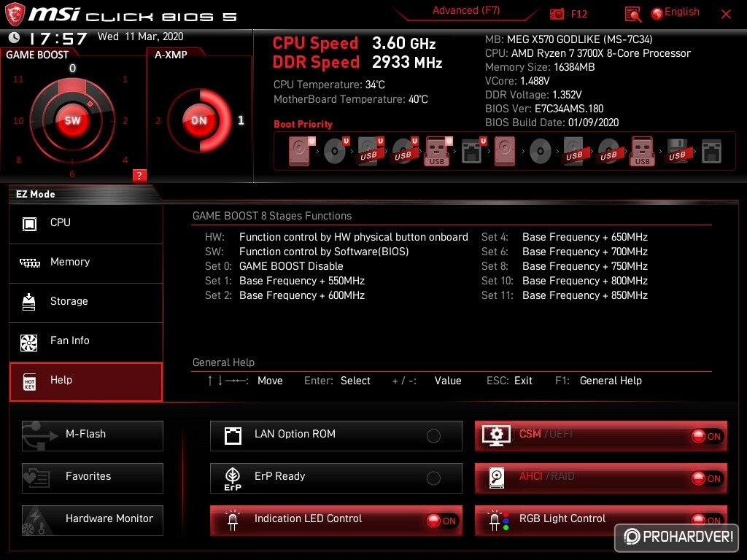The image size is (747, 560).
Task: Enable the LAN Option ROM radio toggle
Action: [x=433, y=436]
